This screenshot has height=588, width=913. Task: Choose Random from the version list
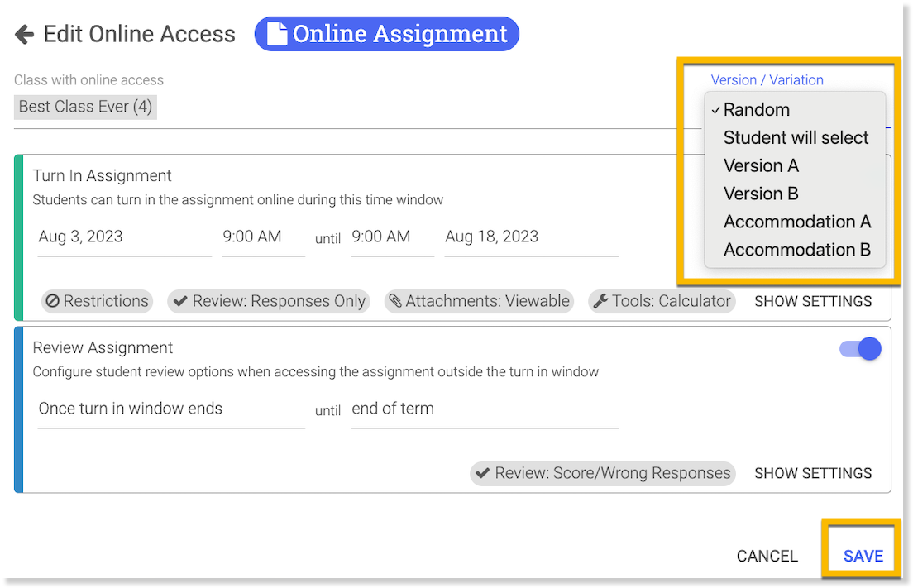(756, 110)
